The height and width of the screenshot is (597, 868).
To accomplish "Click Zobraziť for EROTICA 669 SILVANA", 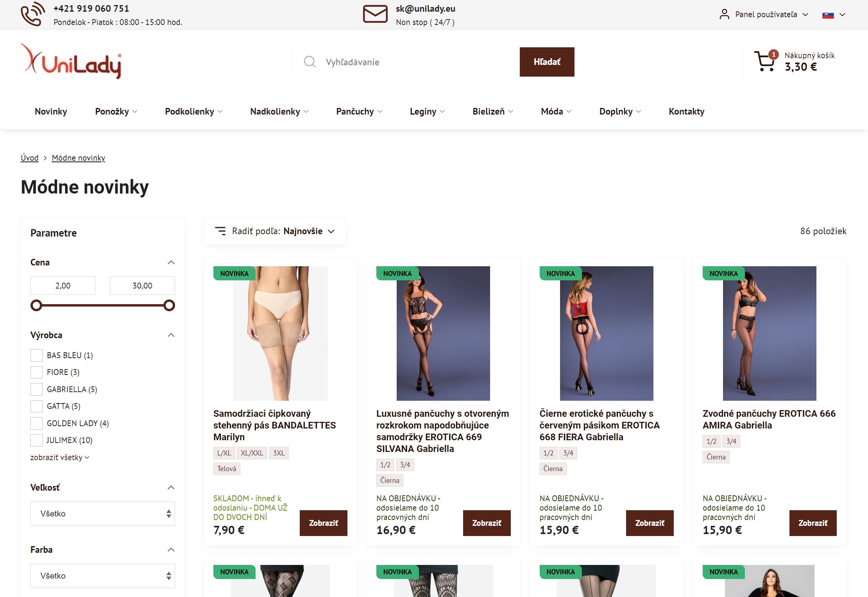I will 487,523.
